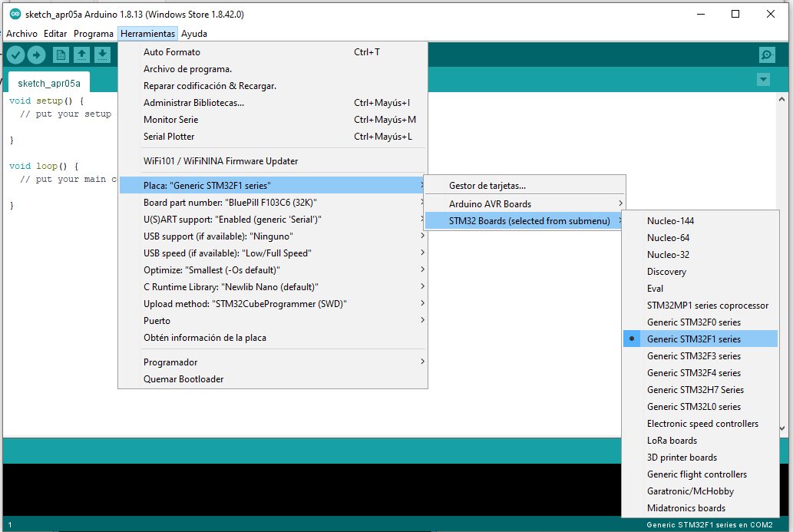Click the Upload arrow icon
Image resolution: width=793 pixels, height=532 pixels.
(36, 55)
